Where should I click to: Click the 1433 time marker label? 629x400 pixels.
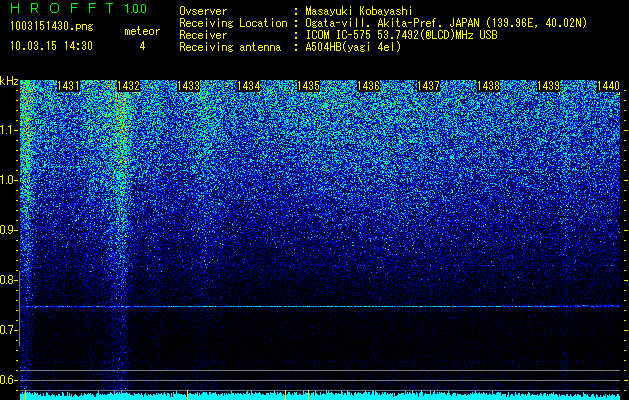coord(189,86)
